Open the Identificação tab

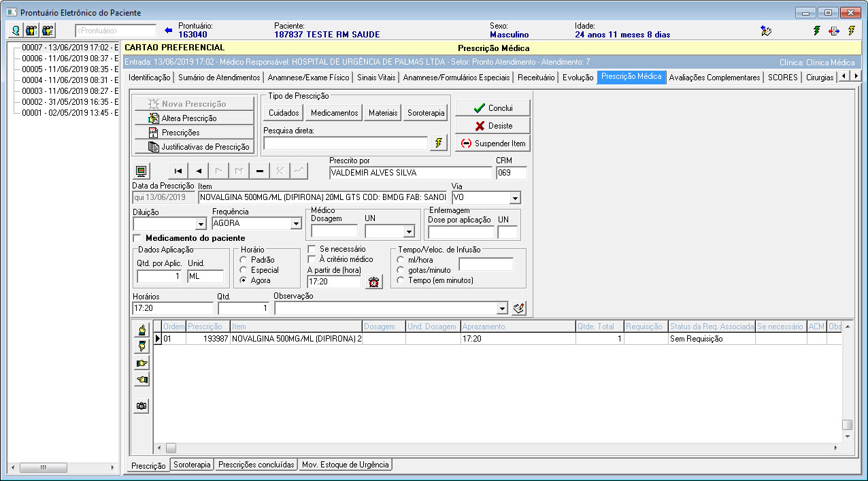150,78
